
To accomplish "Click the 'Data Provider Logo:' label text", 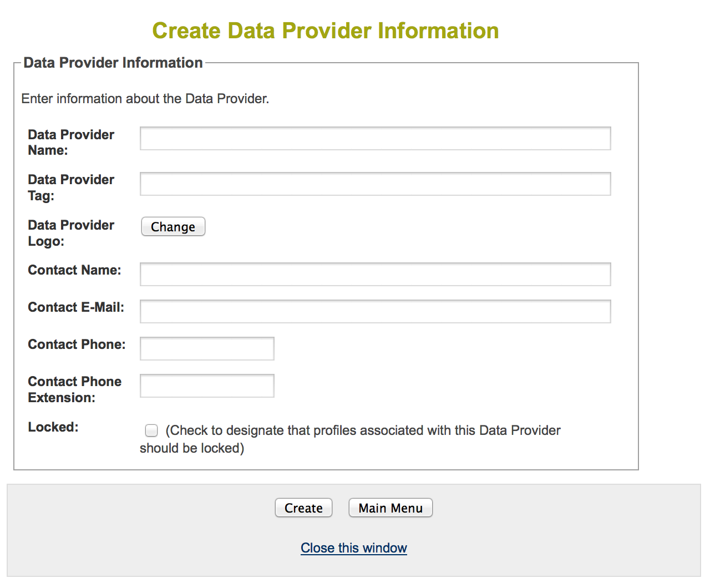I will [x=71, y=233].
